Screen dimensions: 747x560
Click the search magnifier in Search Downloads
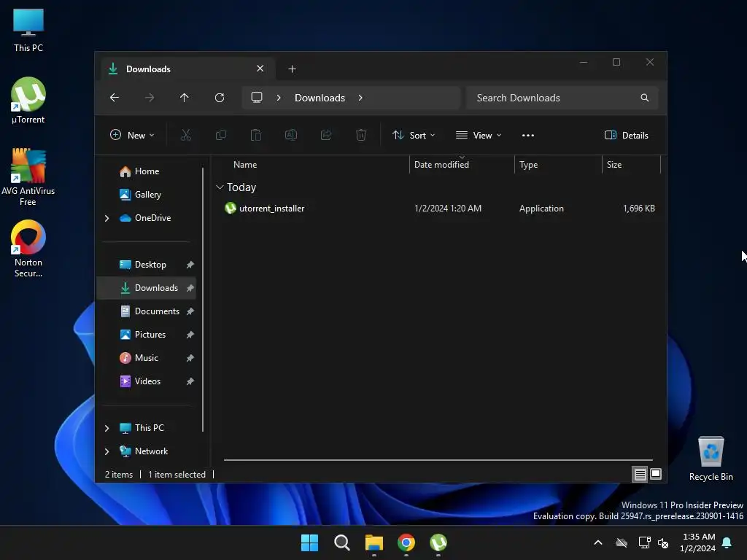pyautogui.click(x=645, y=98)
